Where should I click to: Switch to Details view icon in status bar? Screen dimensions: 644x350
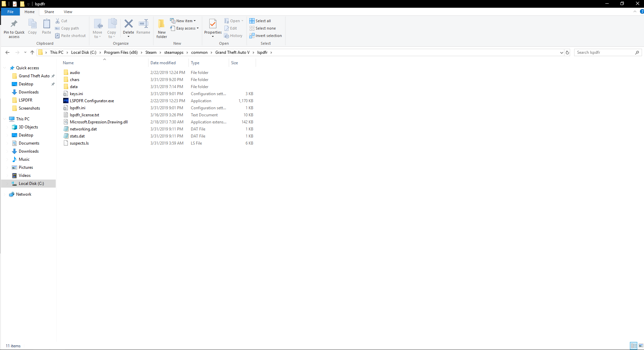(634, 346)
